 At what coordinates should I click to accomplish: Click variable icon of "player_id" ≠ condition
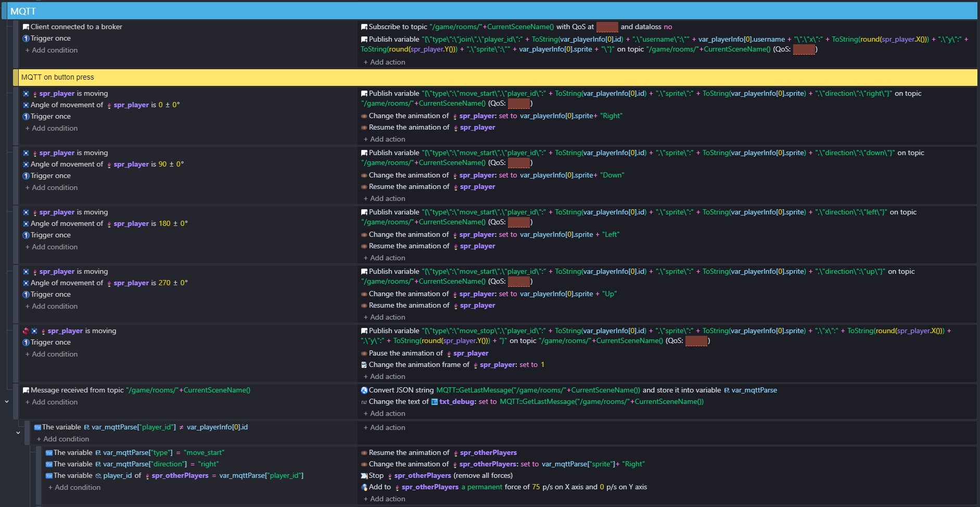37,427
